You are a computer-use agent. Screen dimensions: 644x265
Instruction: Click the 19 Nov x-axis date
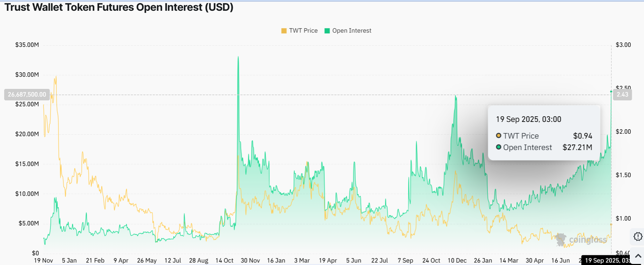coord(43,260)
